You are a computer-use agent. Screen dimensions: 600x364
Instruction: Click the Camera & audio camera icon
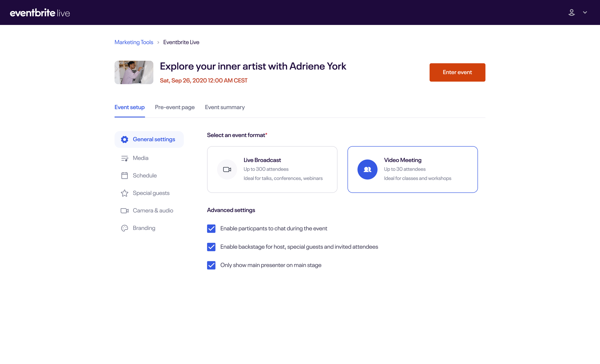coord(124,211)
